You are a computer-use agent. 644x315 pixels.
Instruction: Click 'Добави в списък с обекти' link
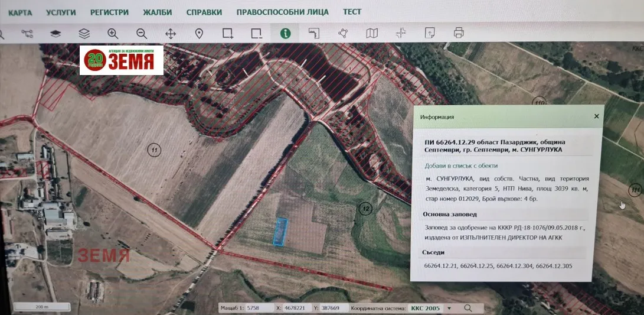point(462,165)
